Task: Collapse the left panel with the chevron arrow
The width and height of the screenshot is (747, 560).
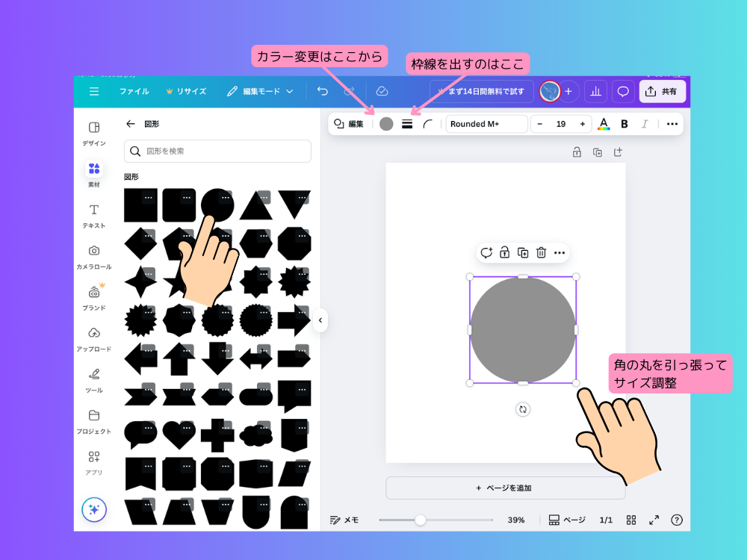Action: pyautogui.click(x=320, y=320)
